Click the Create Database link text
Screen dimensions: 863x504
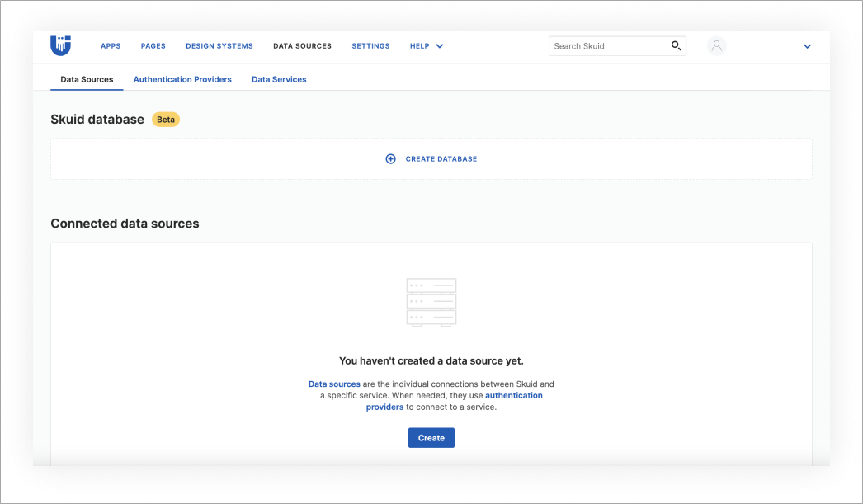[x=441, y=159]
